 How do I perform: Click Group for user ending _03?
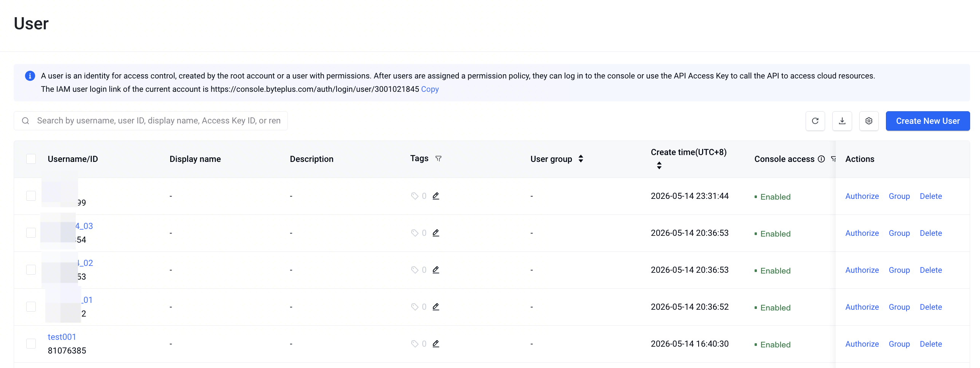[899, 233]
